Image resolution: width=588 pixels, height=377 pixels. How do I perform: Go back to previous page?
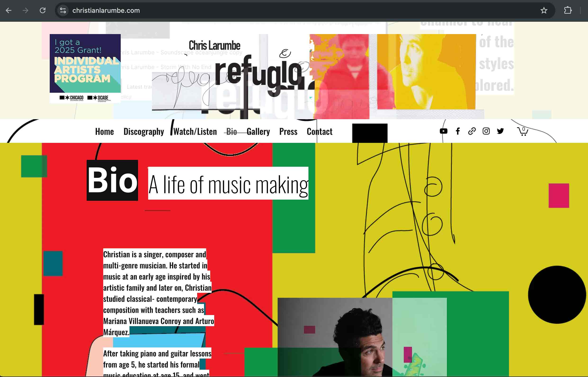click(9, 11)
